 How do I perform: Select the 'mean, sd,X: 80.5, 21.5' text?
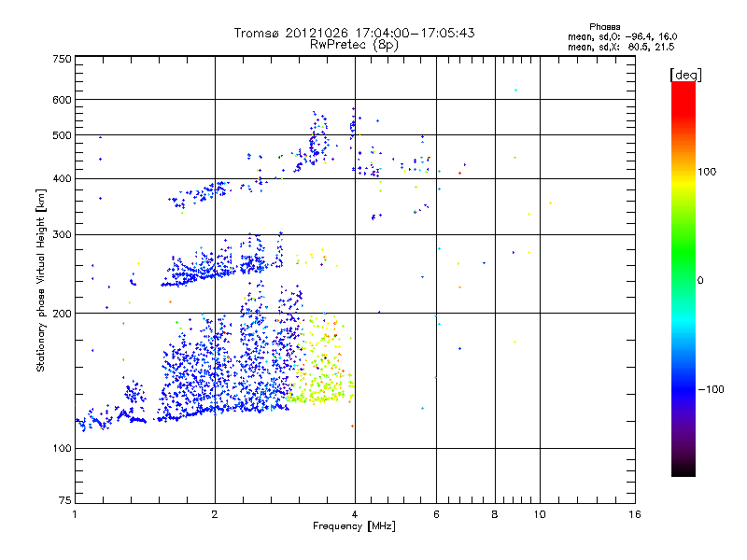[621, 47]
